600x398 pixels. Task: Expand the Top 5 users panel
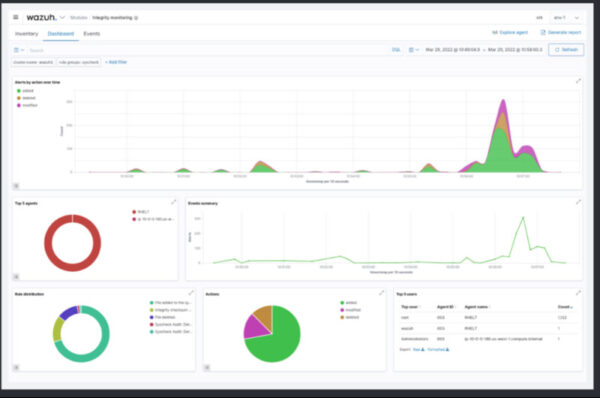pos(578,293)
